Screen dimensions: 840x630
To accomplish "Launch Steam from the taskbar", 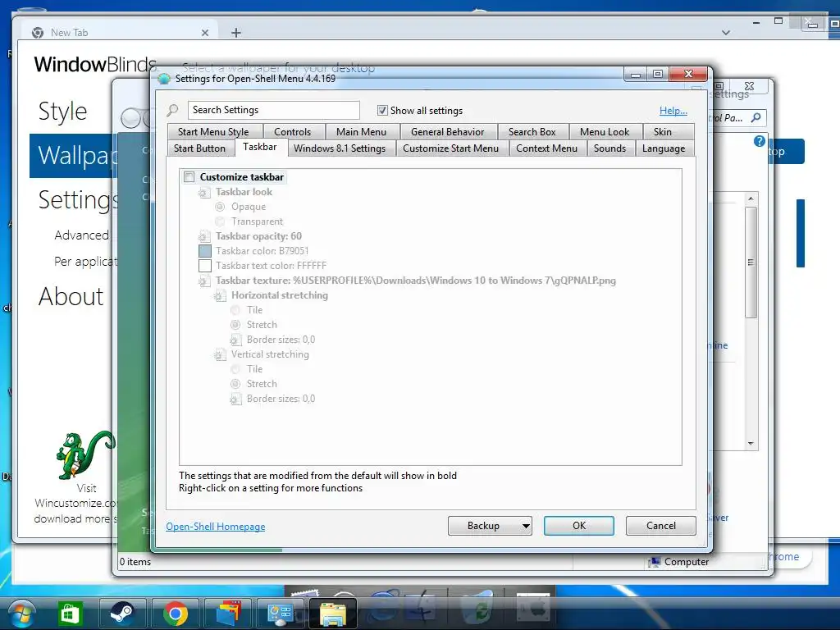I will point(122,614).
